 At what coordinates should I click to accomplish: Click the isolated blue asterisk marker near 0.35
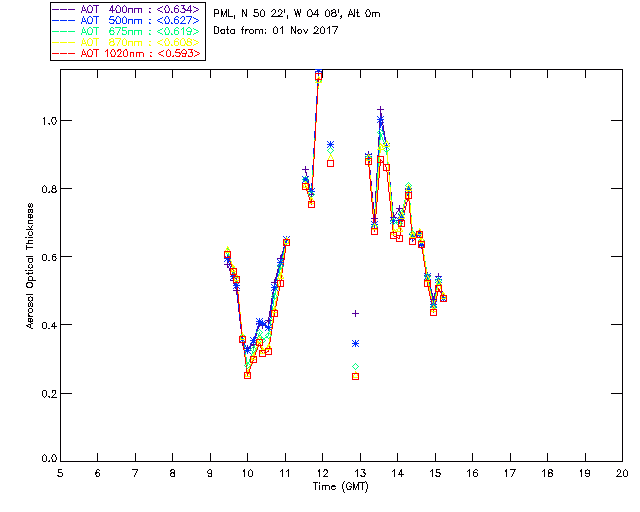[355, 343]
